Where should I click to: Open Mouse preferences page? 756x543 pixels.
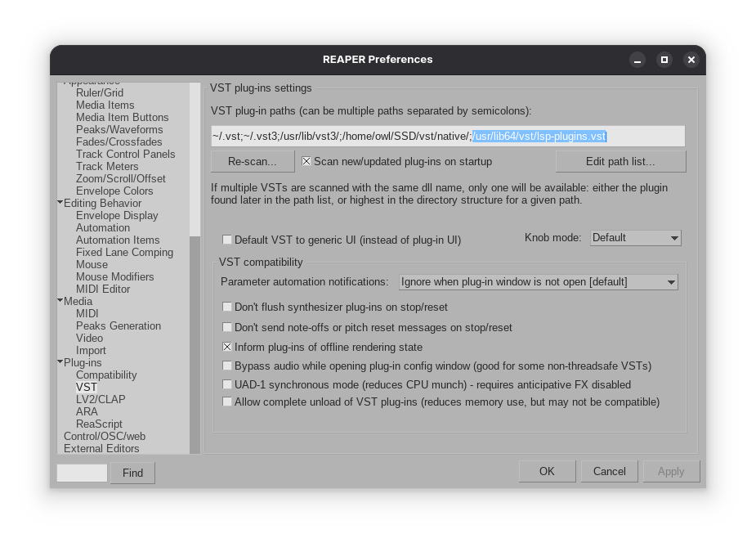click(x=92, y=264)
